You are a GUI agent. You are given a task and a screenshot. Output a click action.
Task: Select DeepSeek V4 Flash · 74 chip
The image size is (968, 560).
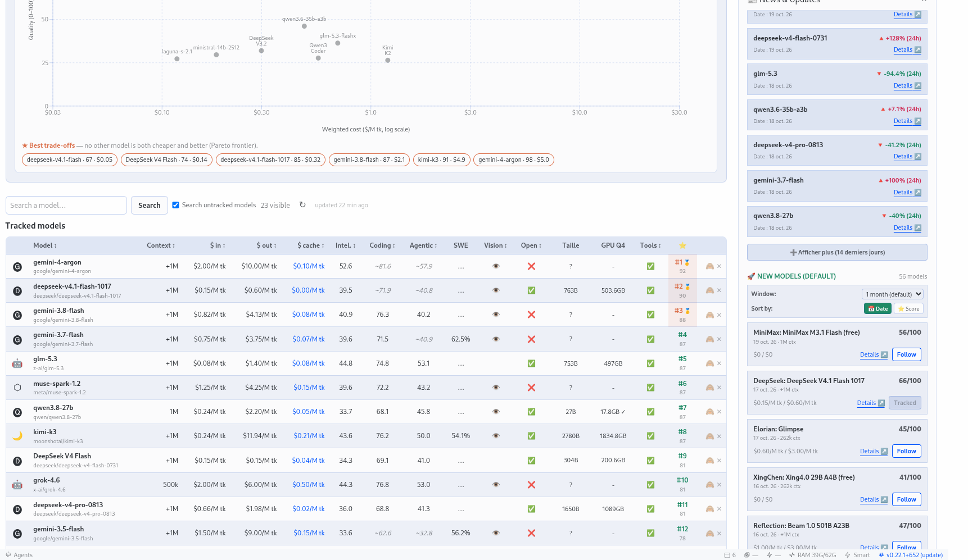[166, 160]
